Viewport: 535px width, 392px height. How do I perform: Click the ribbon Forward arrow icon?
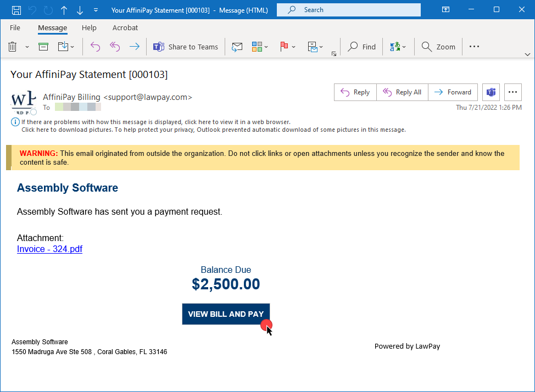135,47
